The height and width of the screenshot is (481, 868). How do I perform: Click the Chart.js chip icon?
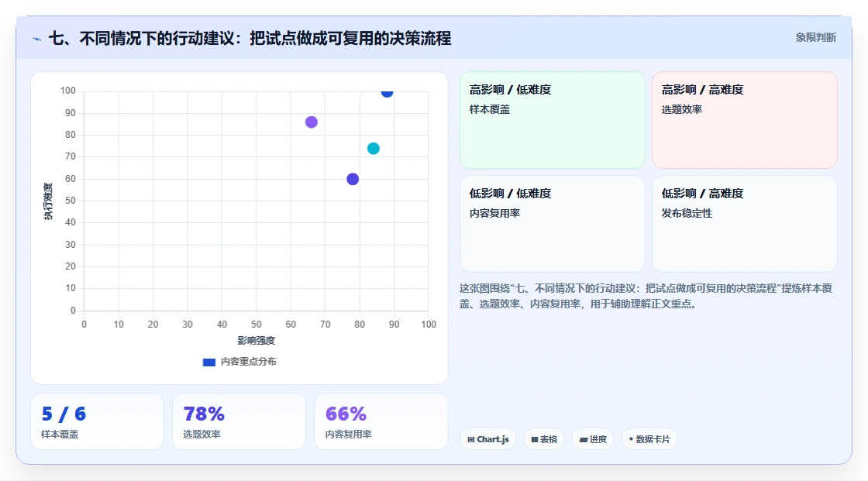coord(471,439)
